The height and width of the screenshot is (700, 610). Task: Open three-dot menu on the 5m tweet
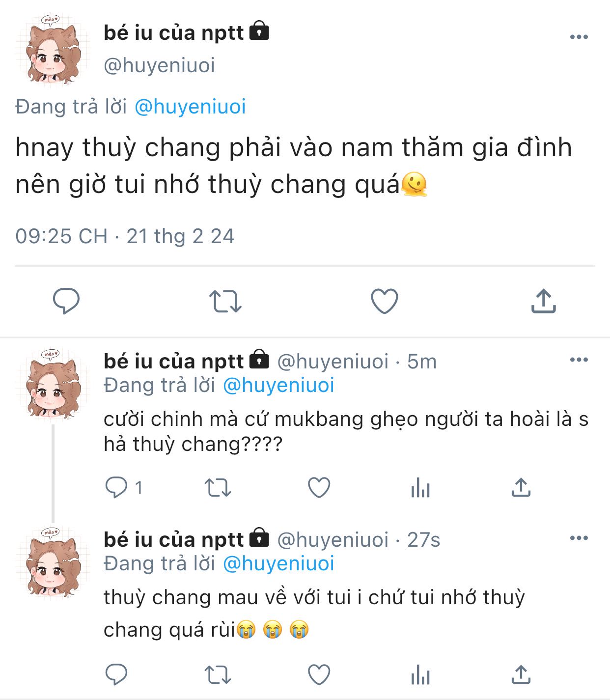point(579,360)
